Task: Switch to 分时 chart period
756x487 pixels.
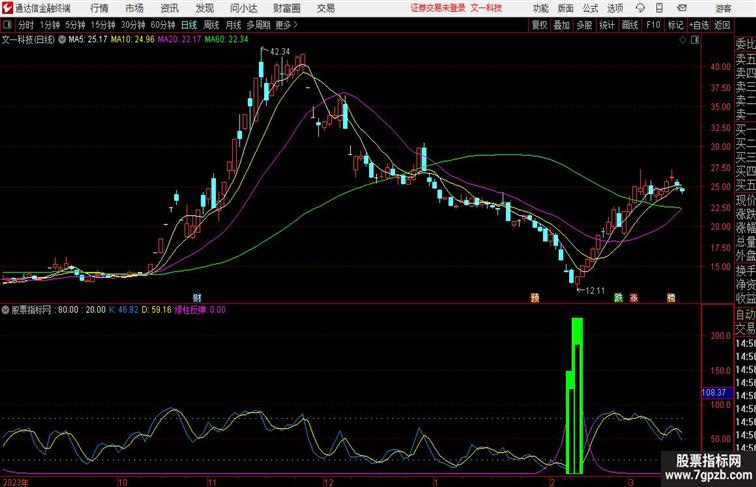Action: pos(26,25)
